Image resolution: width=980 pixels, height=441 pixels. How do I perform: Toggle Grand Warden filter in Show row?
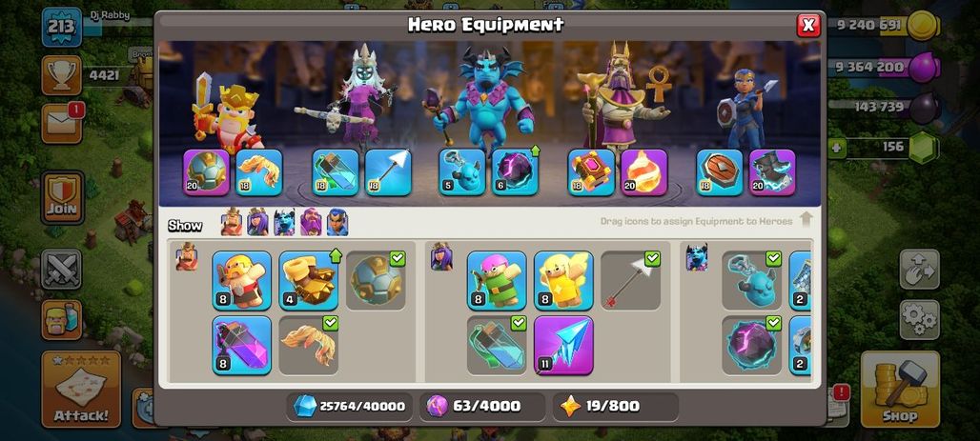point(311,222)
